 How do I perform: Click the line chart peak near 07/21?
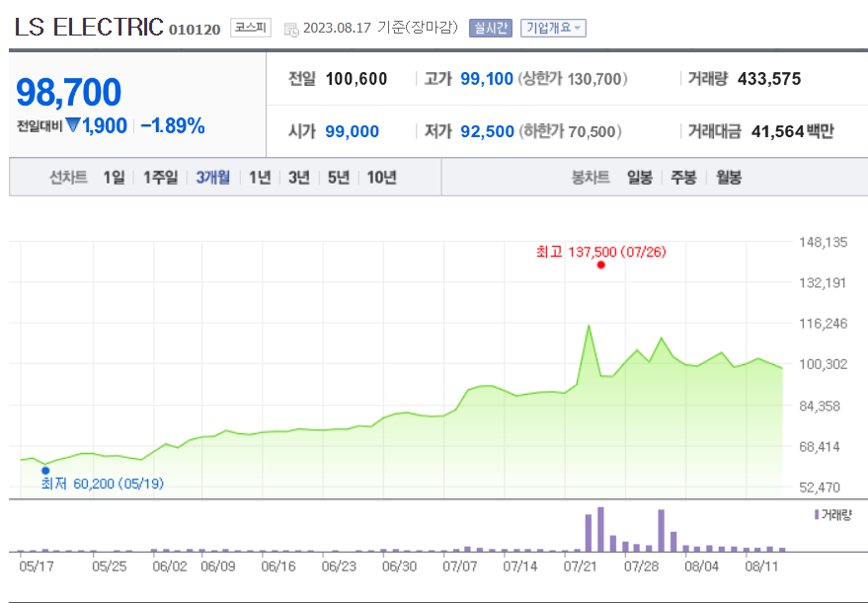[x=589, y=326]
